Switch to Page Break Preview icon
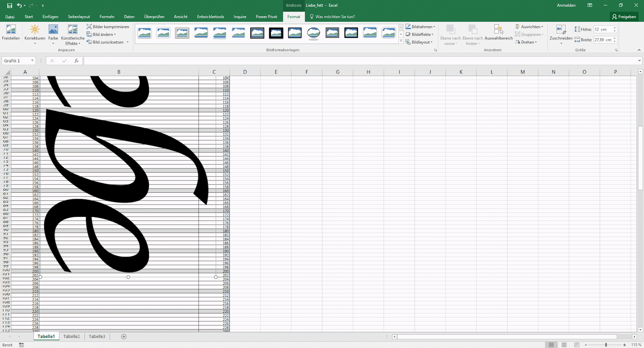644x348 pixels. 577,345
